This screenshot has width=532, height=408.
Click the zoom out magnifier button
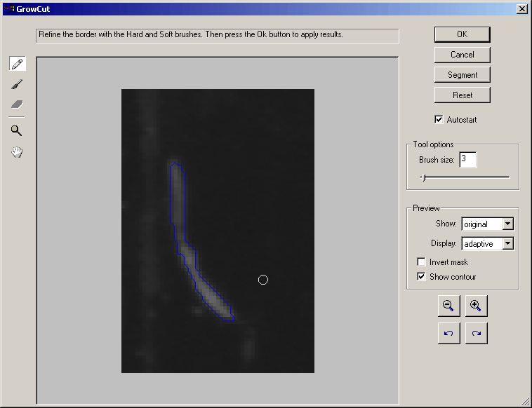448,306
